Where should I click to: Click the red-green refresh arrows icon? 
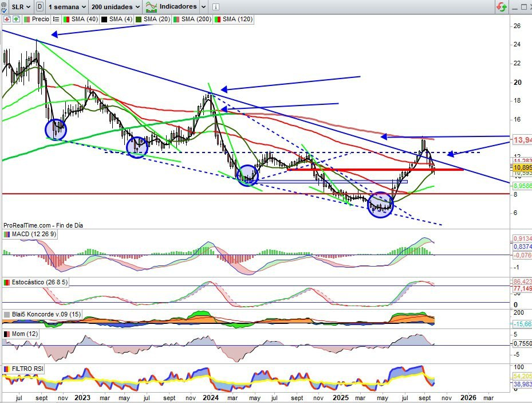pos(501,7)
